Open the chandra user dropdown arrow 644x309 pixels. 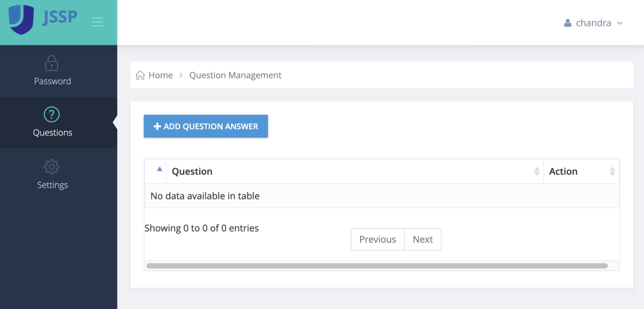pos(620,23)
